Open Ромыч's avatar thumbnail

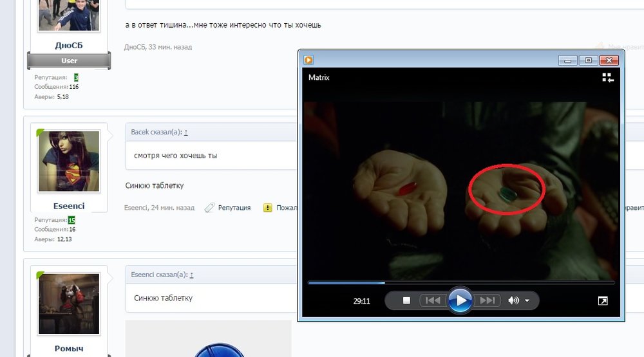tap(69, 303)
